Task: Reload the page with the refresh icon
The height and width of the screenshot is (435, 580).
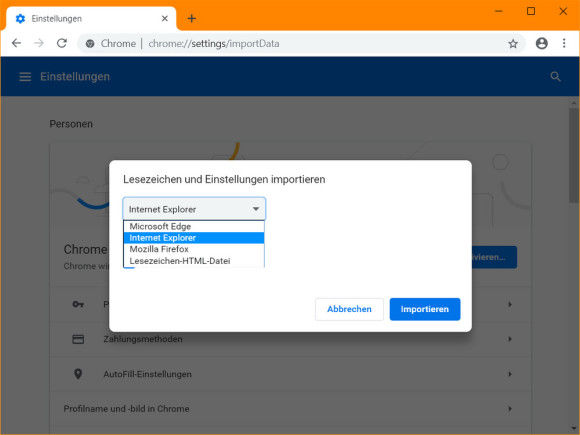Action: pos(62,43)
